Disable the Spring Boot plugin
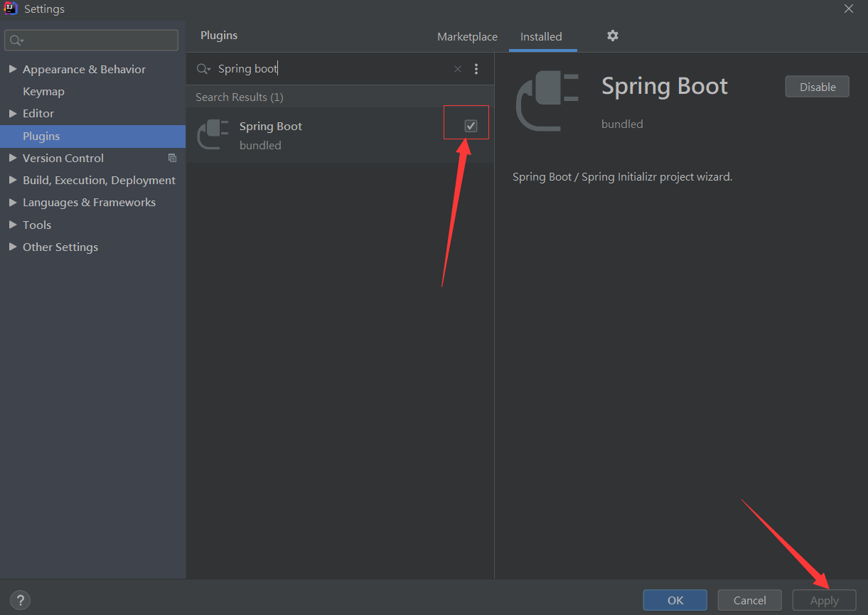This screenshot has height=615, width=868. tap(817, 86)
